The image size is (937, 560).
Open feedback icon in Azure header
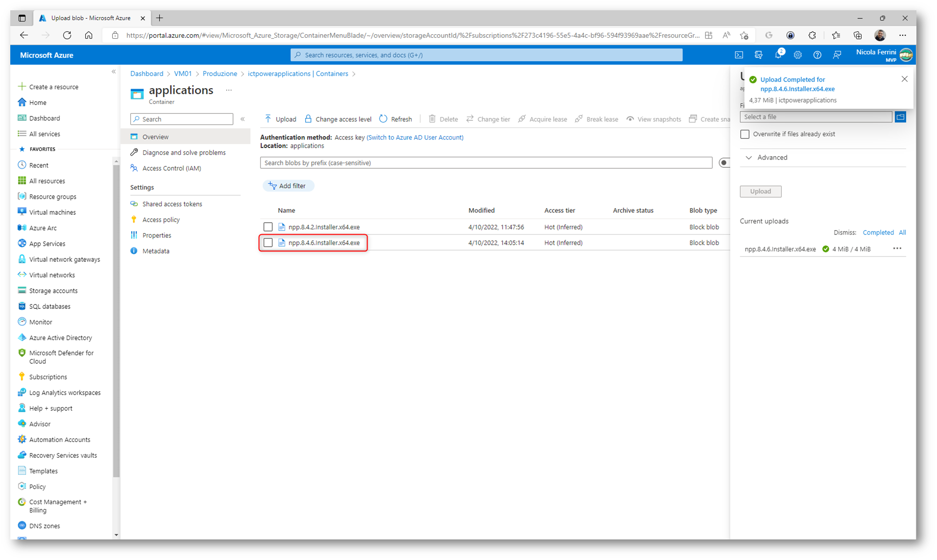click(837, 55)
